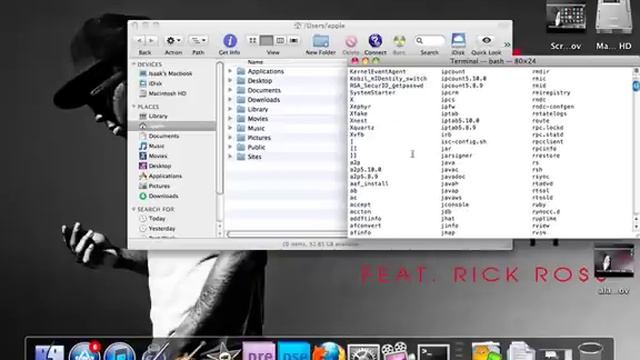Select the Public folder row
Viewport: 640px width, 360px height.
pyautogui.click(x=286, y=147)
